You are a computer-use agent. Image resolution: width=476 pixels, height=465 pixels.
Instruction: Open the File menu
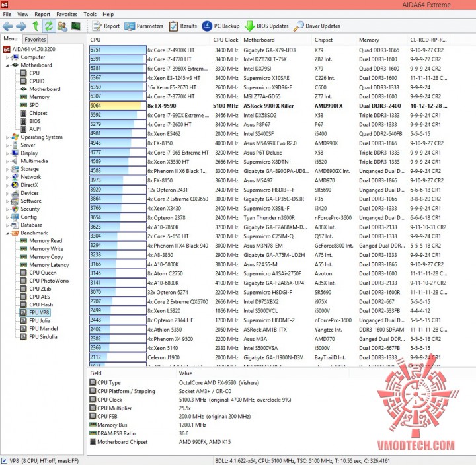pyautogui.click(x=7, y=14)
